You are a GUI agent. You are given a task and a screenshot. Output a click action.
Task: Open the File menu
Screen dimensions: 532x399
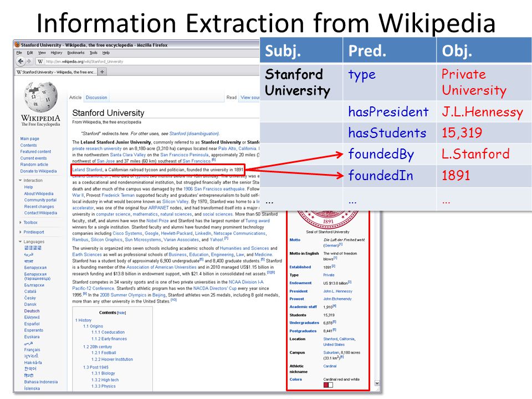tap(19, 53)
